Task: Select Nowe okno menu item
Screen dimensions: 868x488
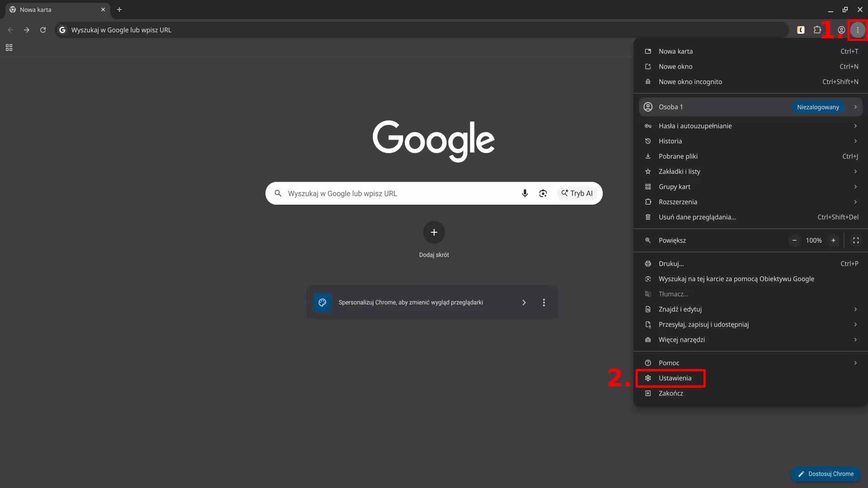Action: 750,66
